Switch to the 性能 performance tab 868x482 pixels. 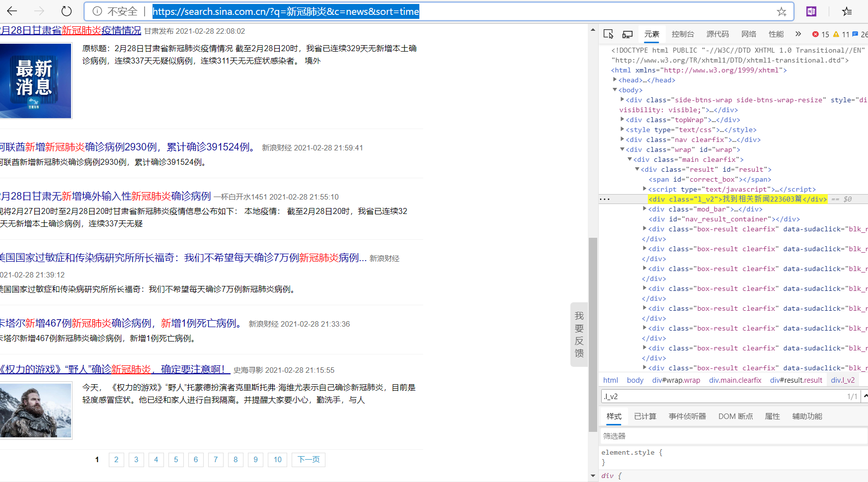click(x=776, y=34)
